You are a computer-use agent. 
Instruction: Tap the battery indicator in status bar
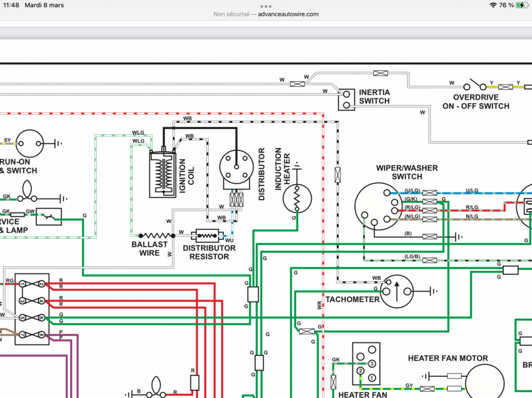[x=522, y=5]
